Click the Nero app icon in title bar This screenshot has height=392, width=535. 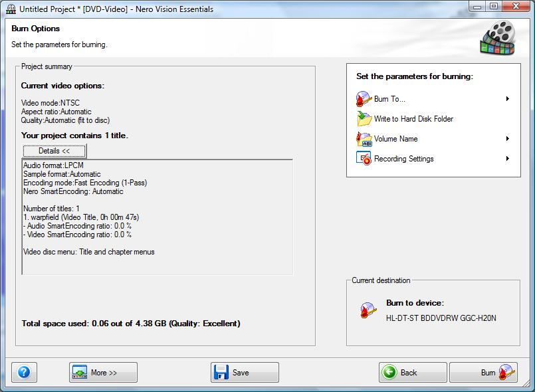[x=11, y=9]
